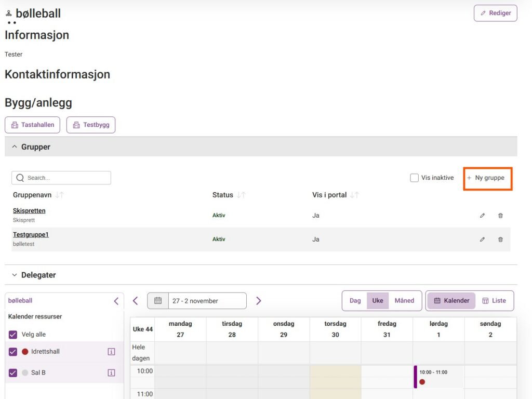This screenshot has height=399, width=532.
Task: Collapse the bølleball resource sidebar
Action: (116, 301)
